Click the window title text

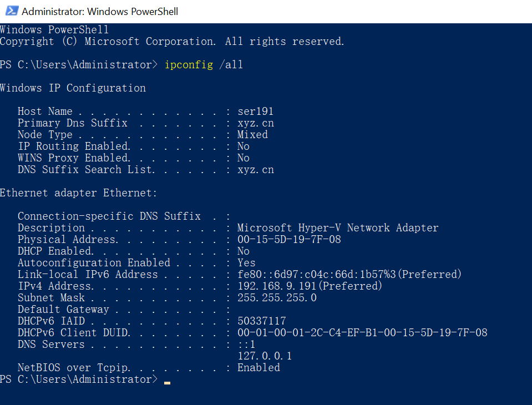click(100, 12)
